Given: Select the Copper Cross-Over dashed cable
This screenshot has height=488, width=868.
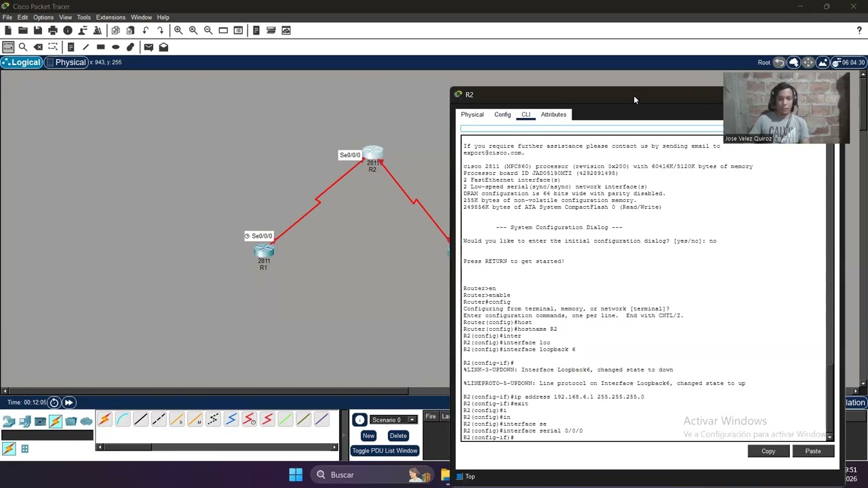Looking at the screenshot, I should (x=159, y=420).
